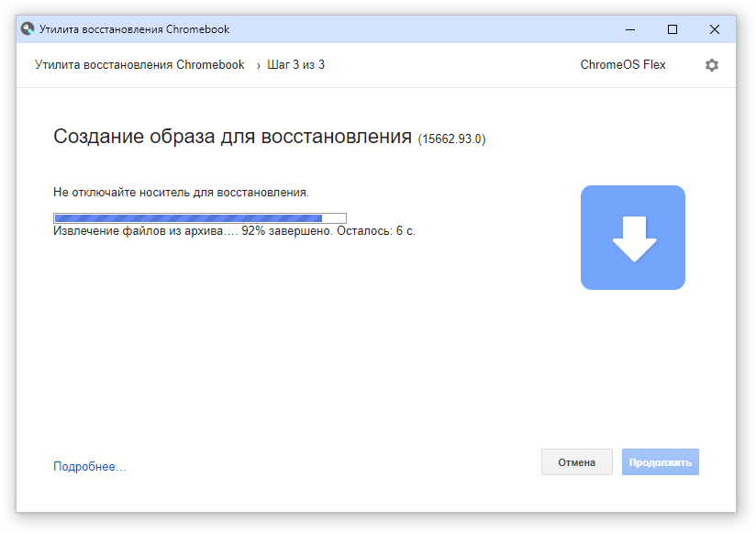Click the Не отключайте носитель warning text

181,193
